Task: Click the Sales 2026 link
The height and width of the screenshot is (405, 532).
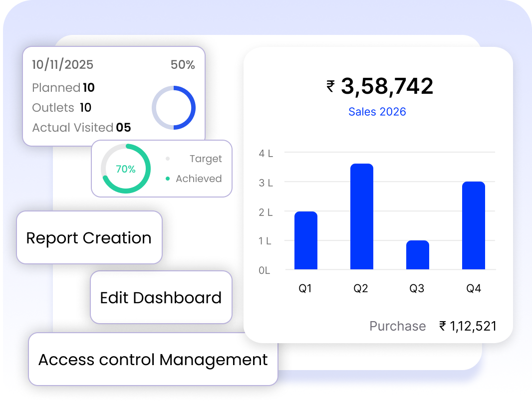Action: pos(377,112)
